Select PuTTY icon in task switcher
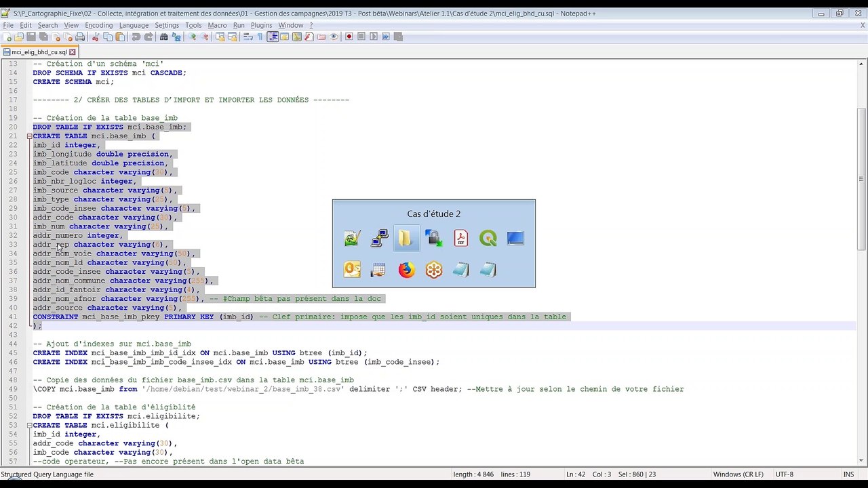Screen dimensions: 868x488 point(379,238)
